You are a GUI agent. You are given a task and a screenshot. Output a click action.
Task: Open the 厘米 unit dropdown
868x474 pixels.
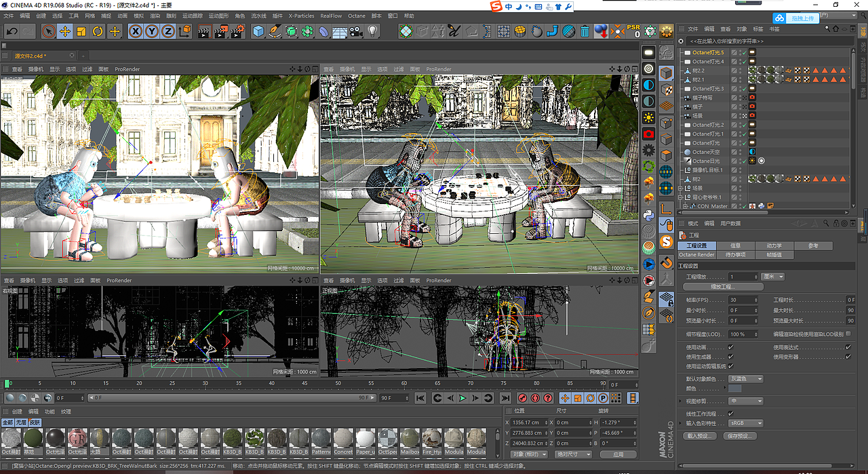[x=772, y=277]
